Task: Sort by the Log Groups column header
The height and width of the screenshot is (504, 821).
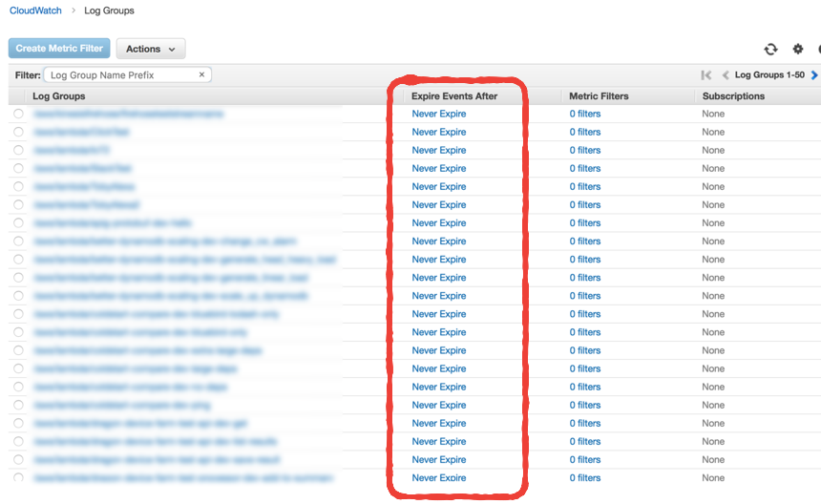Action: tap(58, 96)
